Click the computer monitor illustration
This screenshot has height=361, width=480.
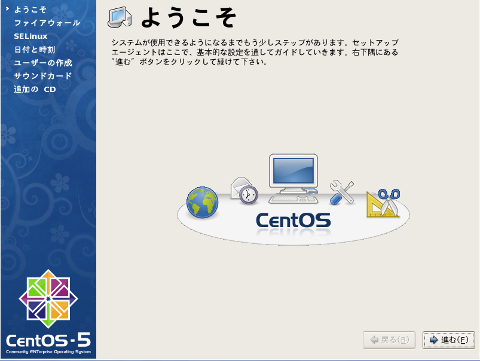point(293,178)
